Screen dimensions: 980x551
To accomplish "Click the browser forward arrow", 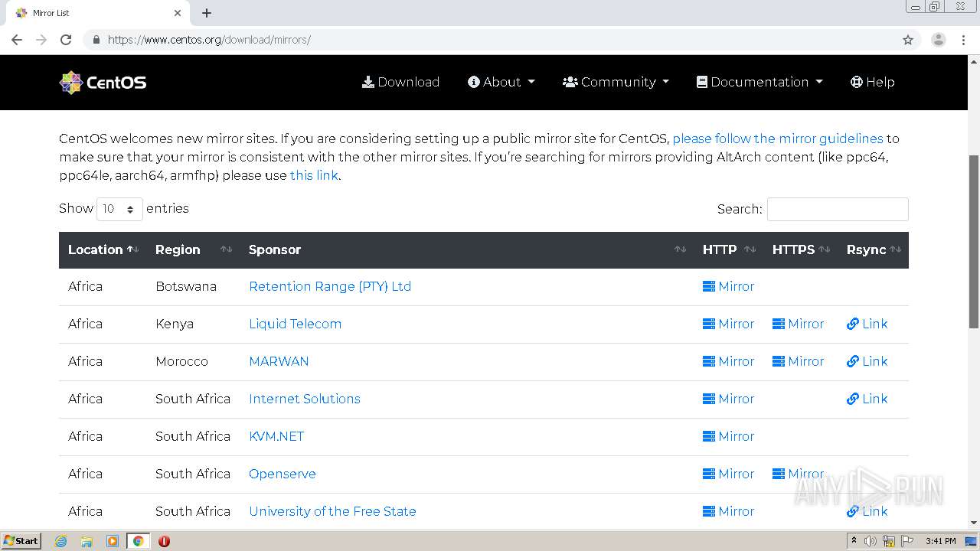I will [x=41, y=40].
